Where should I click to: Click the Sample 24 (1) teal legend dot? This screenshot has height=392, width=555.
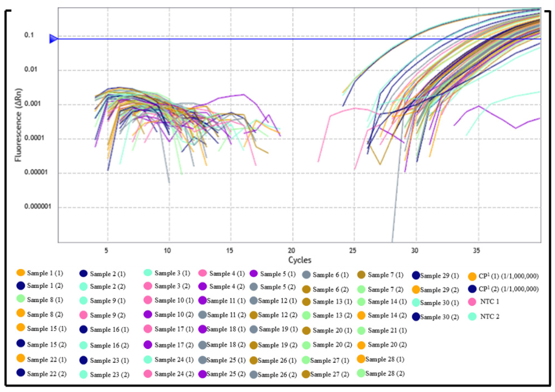[148, 359]
